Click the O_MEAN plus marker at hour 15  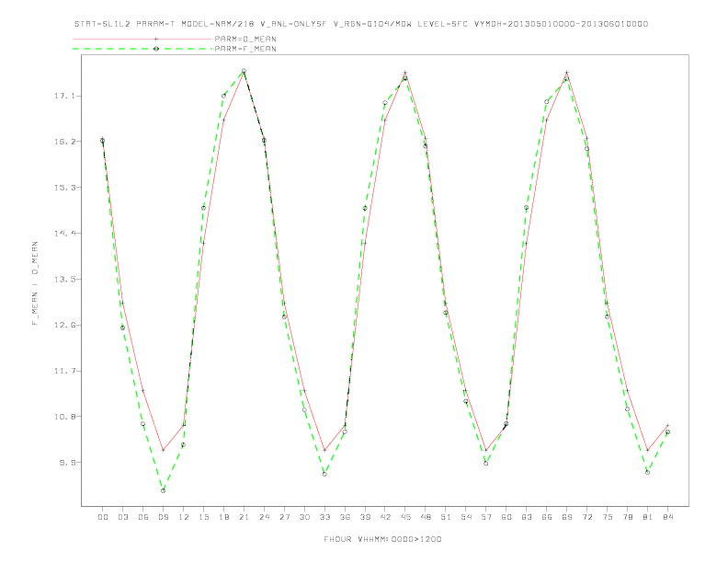tap(203, 243)
